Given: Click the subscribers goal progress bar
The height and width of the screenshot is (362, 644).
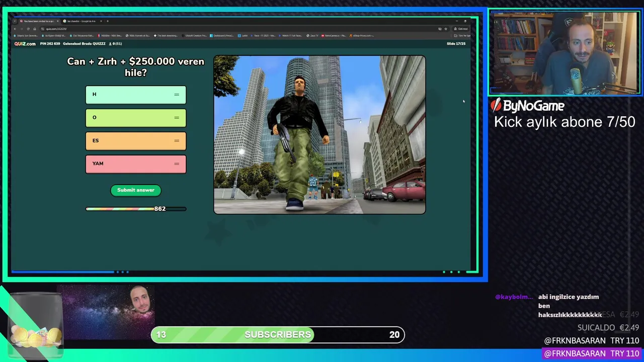Looking at the screenshot, I should (x=278, y=335).
